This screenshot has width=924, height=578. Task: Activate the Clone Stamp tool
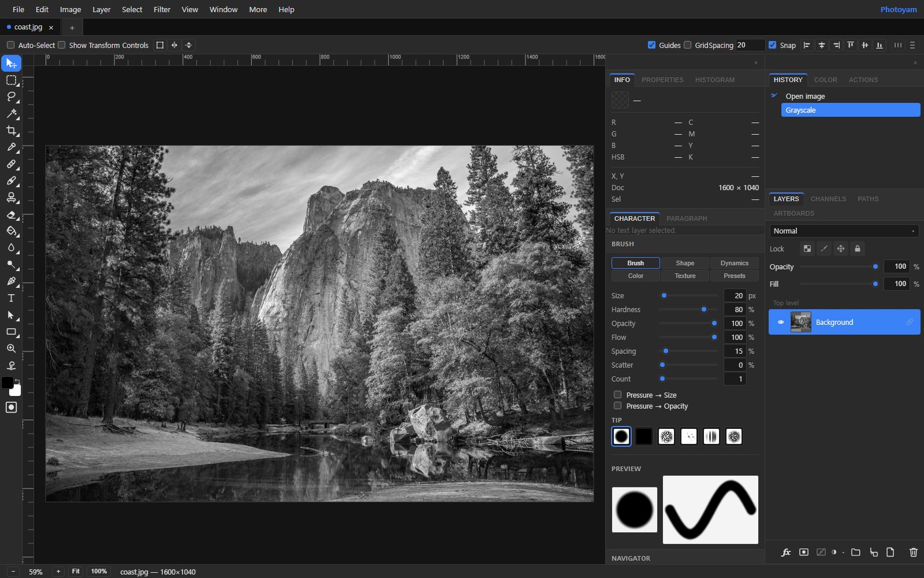[x=11, y=197]
